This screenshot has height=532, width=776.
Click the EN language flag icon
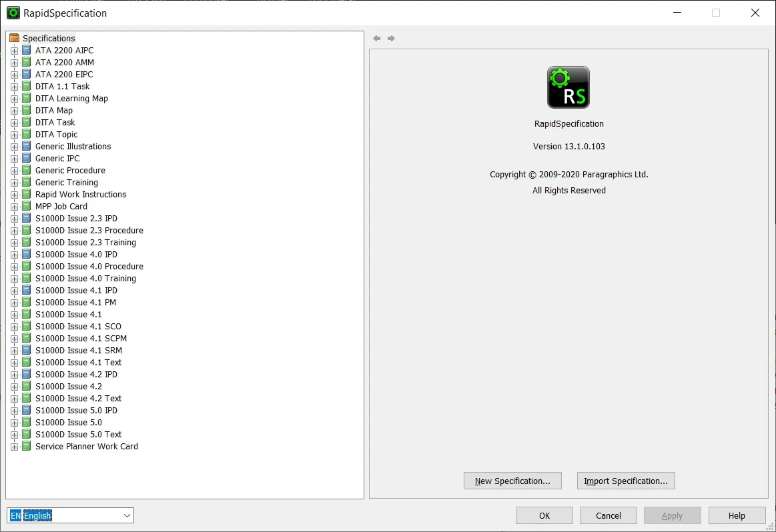[x=16, y=516]
